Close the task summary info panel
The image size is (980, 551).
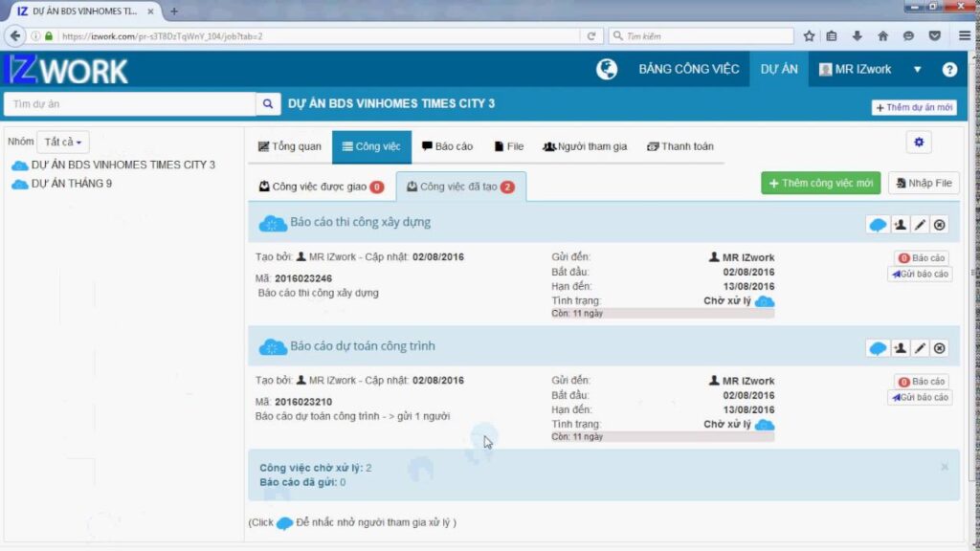tap(945, 467)
